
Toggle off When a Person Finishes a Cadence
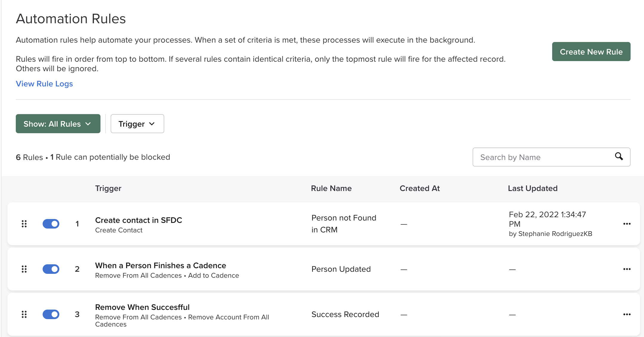51,269
